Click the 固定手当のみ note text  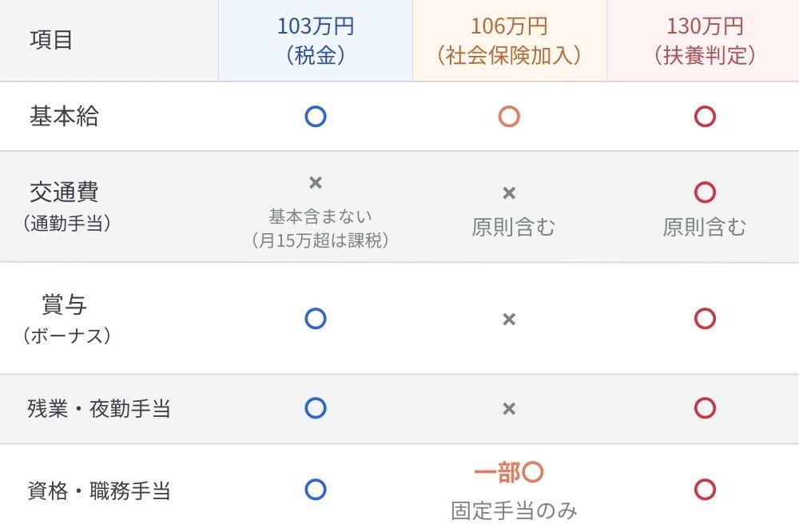click(514, 510)
